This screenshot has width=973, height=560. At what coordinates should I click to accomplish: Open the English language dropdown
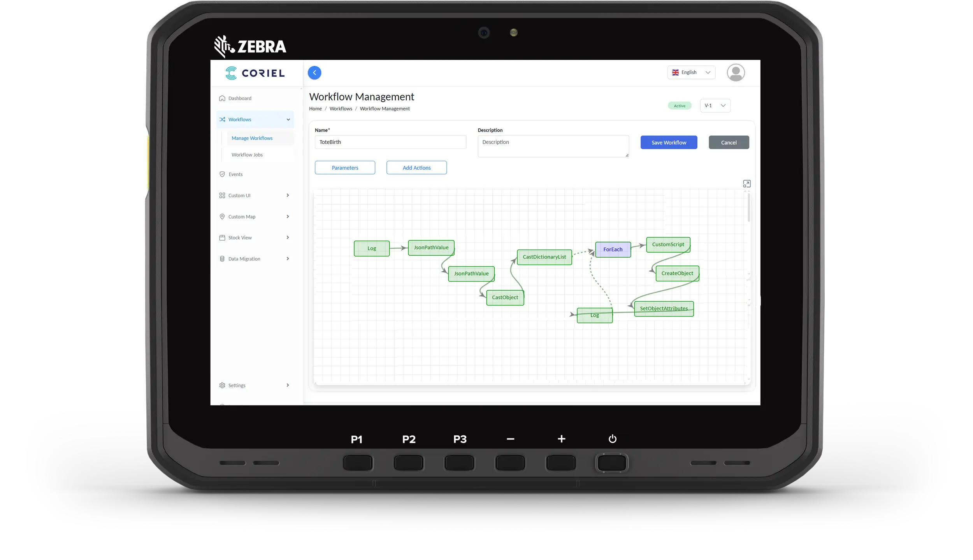pos(691,72)
